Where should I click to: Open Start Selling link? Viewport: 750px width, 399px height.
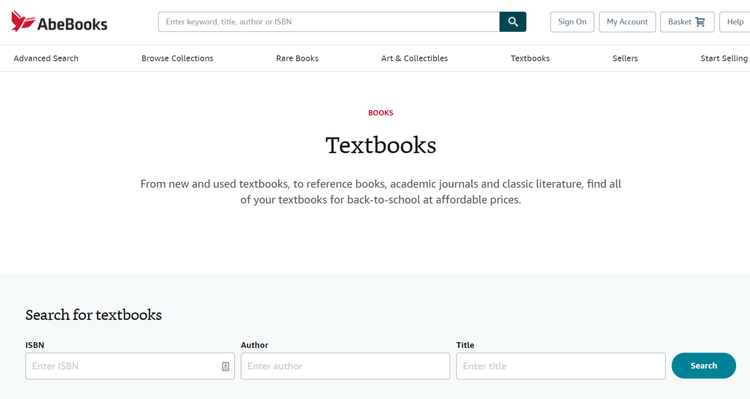[724, 58]
